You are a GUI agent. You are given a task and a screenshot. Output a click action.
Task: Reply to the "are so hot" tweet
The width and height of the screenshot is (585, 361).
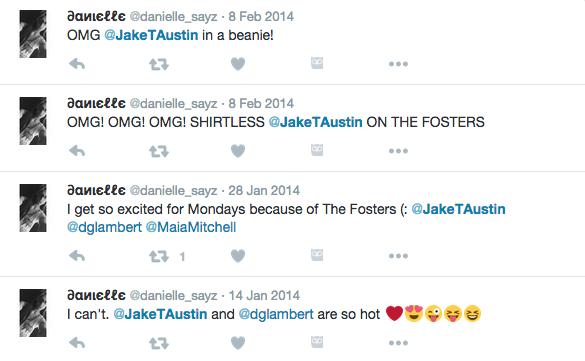pos(77,343)
